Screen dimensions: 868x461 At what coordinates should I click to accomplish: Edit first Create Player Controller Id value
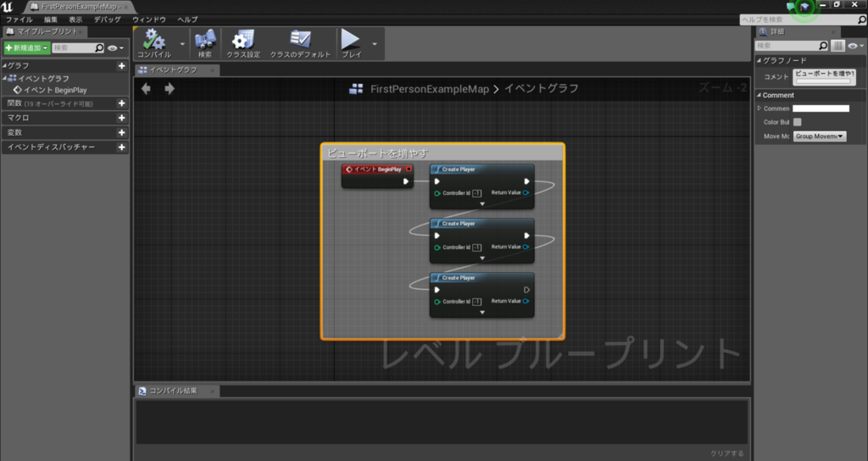pyautogui.click(x=476, y=193)
